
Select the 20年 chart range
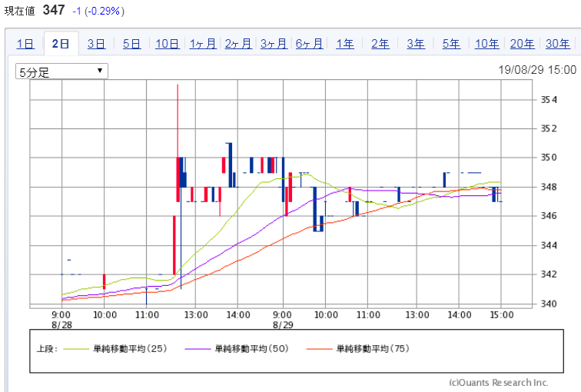pos(523,44)
